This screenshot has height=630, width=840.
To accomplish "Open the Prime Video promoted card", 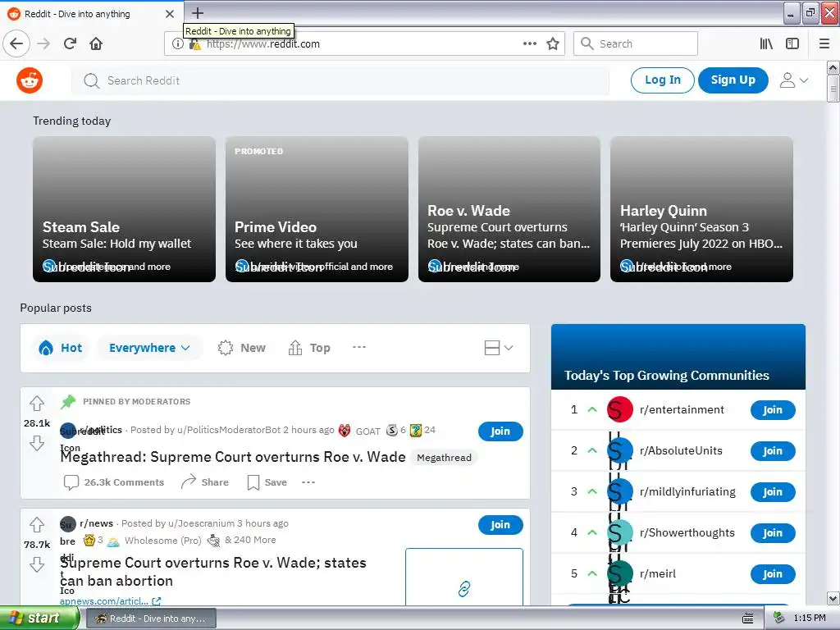I will coord(317,209).
